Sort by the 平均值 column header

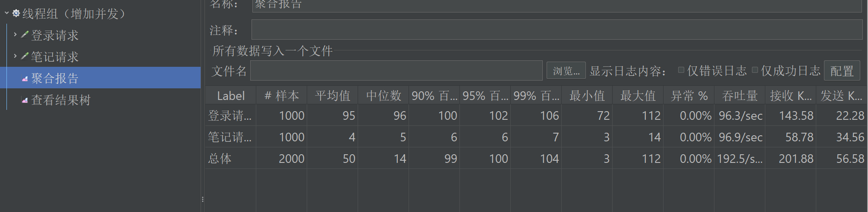(x=333, y=95)
